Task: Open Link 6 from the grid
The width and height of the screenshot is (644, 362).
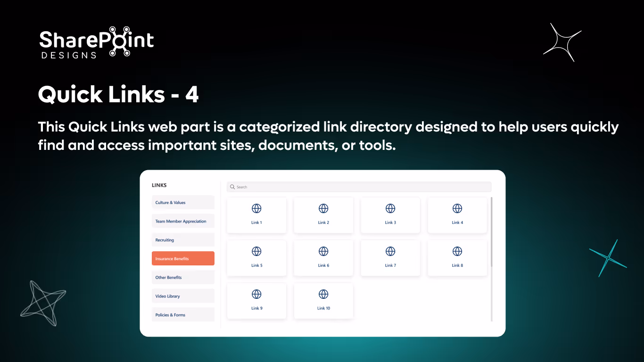Action: (x=323, y=258)
